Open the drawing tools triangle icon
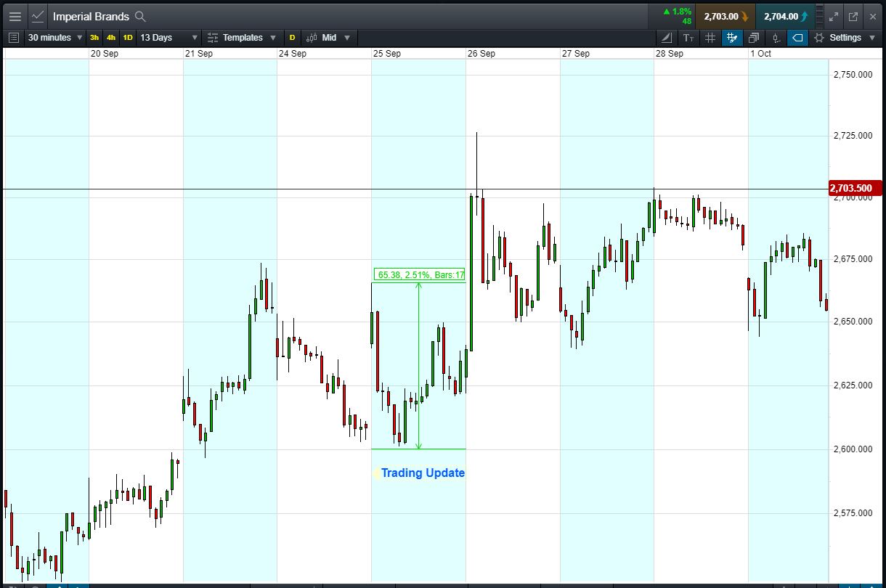 pyautogui.click(x=667, y=38)
